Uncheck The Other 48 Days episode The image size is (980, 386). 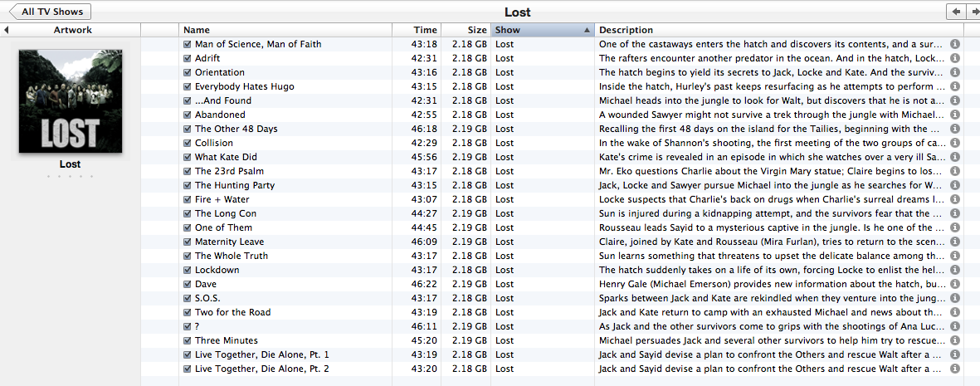point(188,129)
